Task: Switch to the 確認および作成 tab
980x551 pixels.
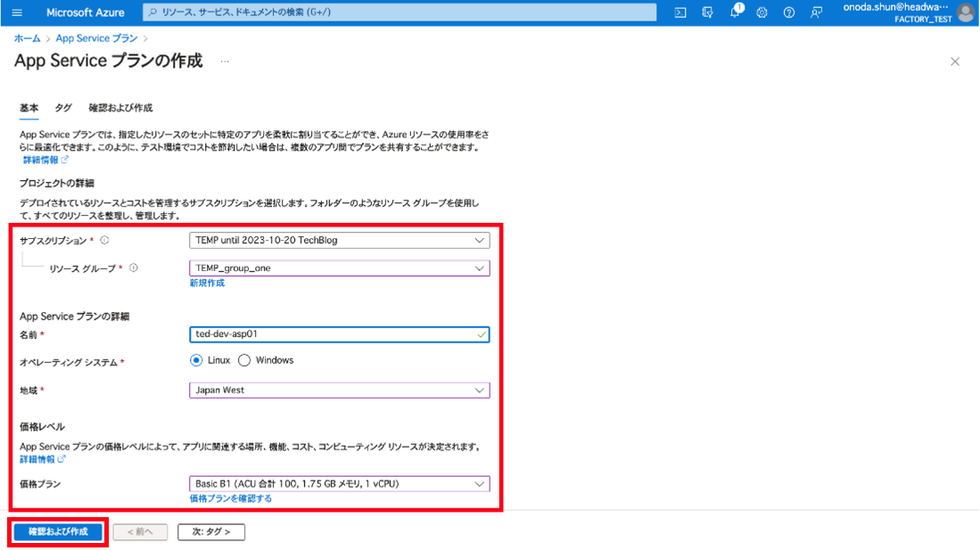Action: (120, 108)
